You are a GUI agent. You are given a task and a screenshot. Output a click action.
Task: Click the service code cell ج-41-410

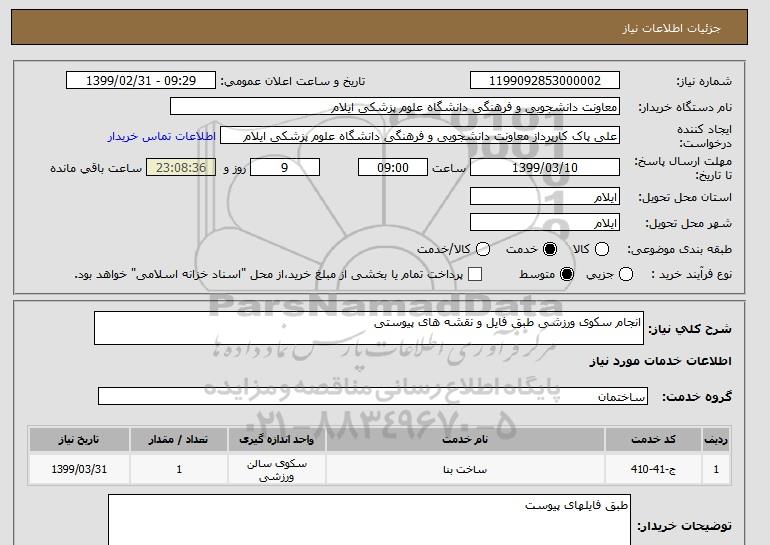click(x=653, y=469)
